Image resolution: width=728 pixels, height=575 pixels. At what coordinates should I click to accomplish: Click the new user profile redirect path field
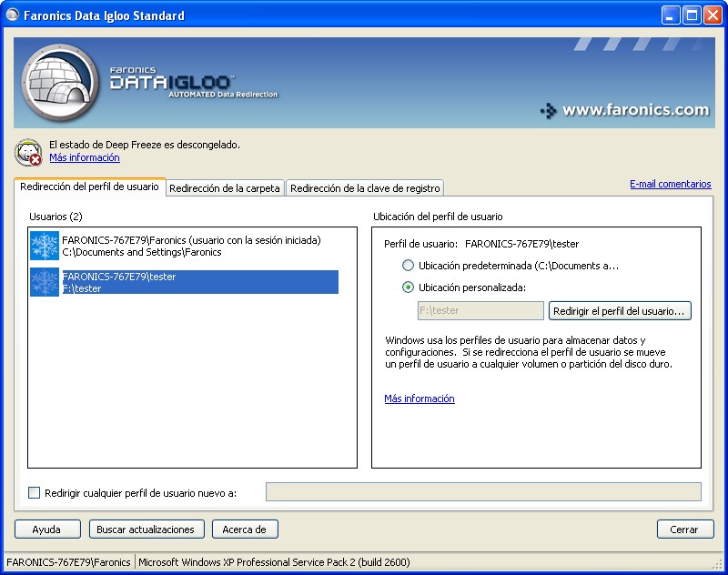(483, 492)
